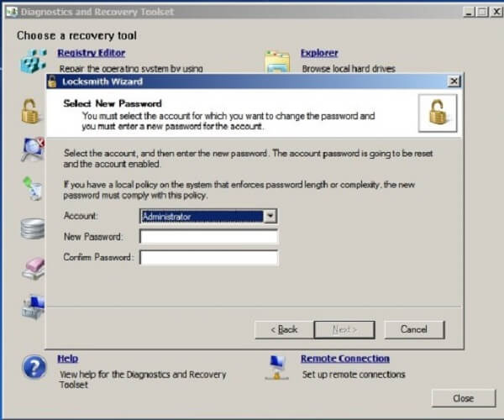Click 'Choose a recovery tool' heading
504x420 pixels.
coord(76,35)
